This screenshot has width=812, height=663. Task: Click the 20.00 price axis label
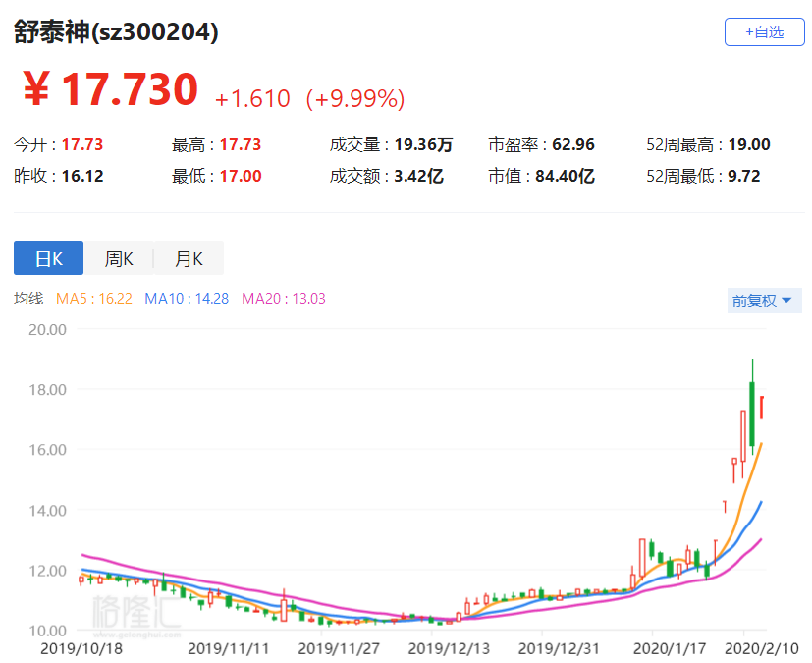coord(48,329)
